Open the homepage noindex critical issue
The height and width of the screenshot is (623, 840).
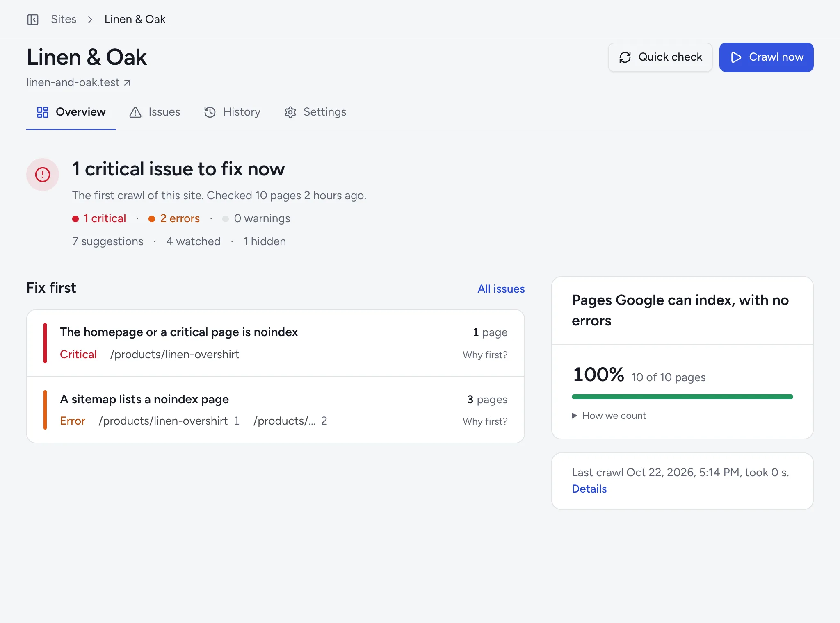pos(179,332)
